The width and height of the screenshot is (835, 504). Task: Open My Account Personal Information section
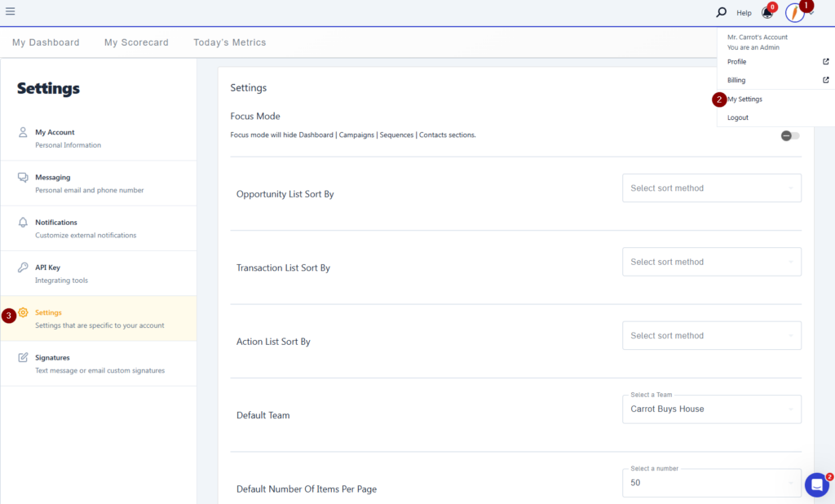tap(99, 138)
